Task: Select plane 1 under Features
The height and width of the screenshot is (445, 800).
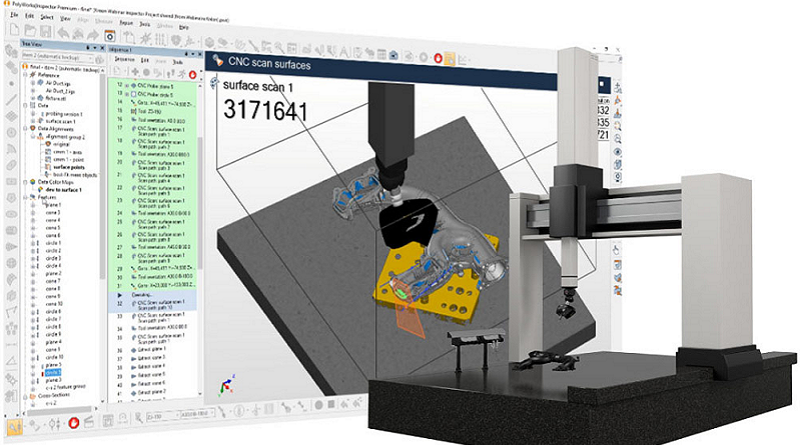Action: (53, 205)
